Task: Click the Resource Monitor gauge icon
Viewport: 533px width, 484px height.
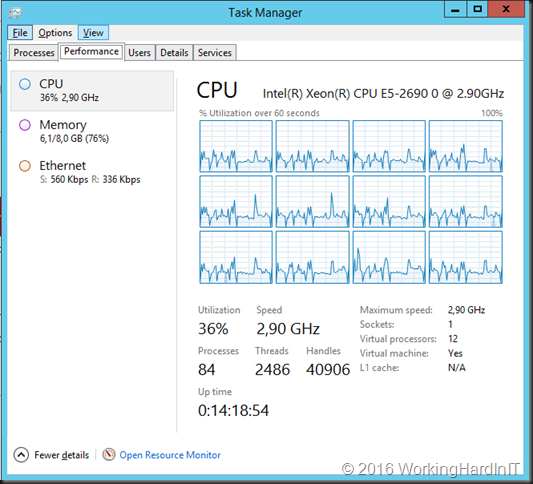Action: (x=109, y=454)
